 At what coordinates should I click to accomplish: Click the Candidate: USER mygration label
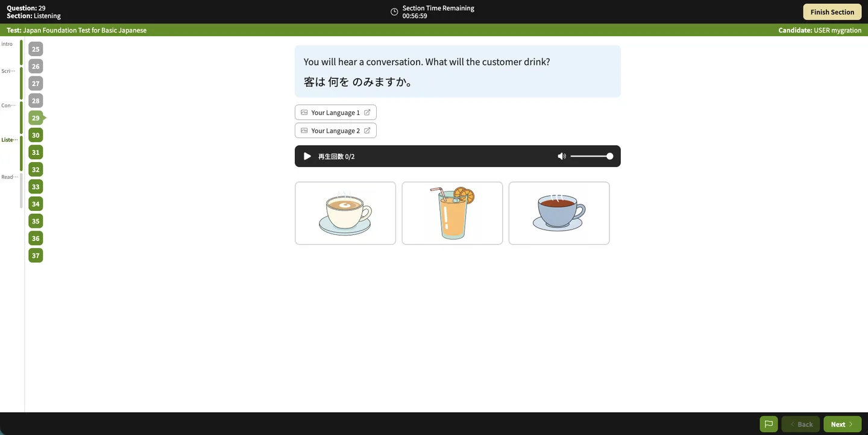click(x=820, y=30)
